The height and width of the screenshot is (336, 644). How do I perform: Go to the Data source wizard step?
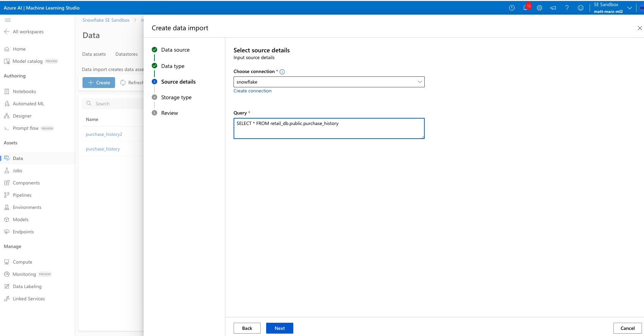coord(175,50)
